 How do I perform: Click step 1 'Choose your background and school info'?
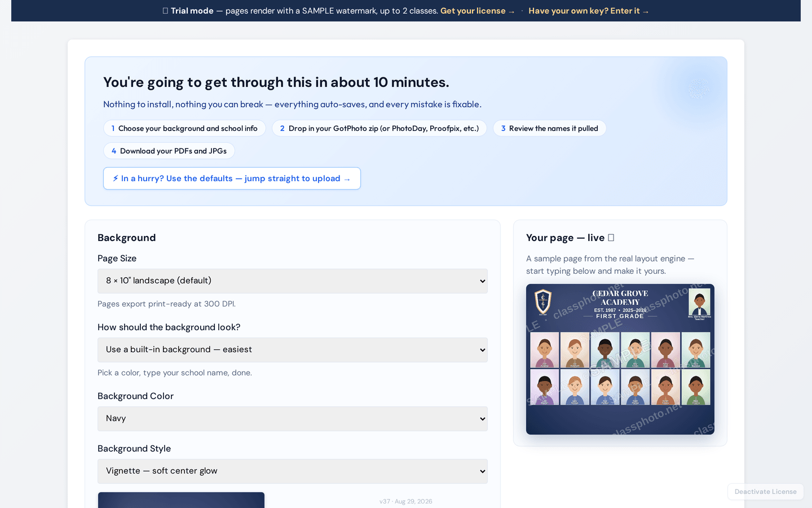(x=184, y=128)
